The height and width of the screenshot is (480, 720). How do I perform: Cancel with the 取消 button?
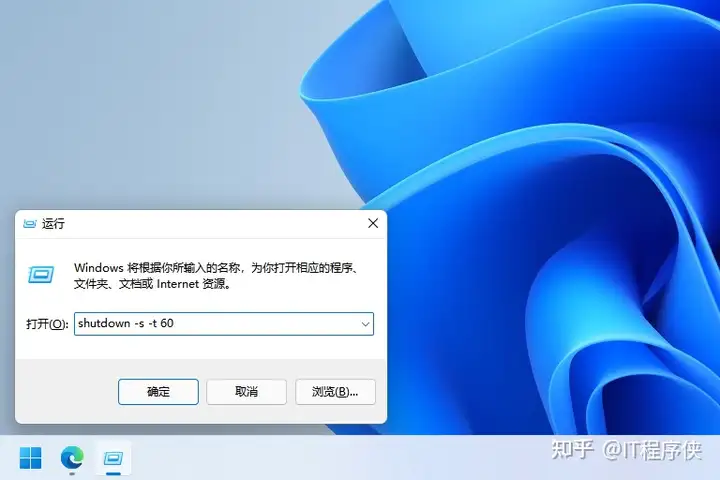tap(247, 392)
